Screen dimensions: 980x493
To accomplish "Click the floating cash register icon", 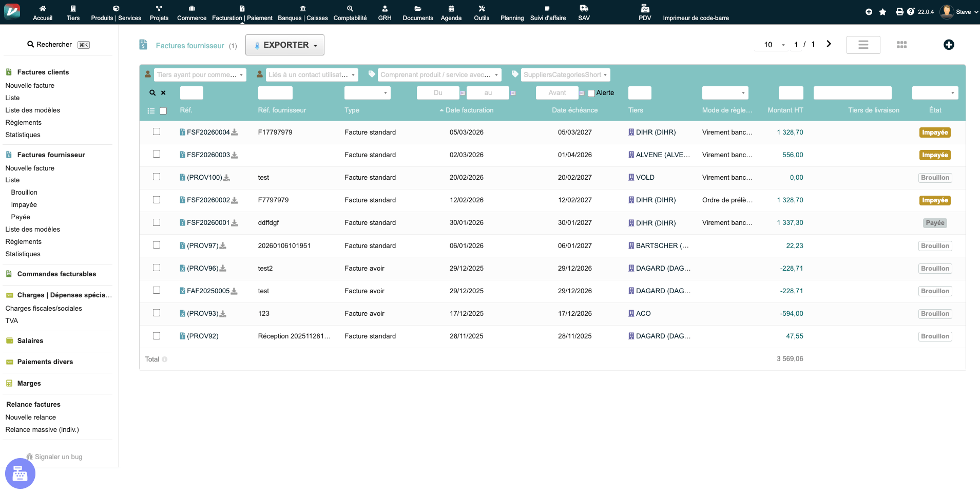I will [20, 473].
